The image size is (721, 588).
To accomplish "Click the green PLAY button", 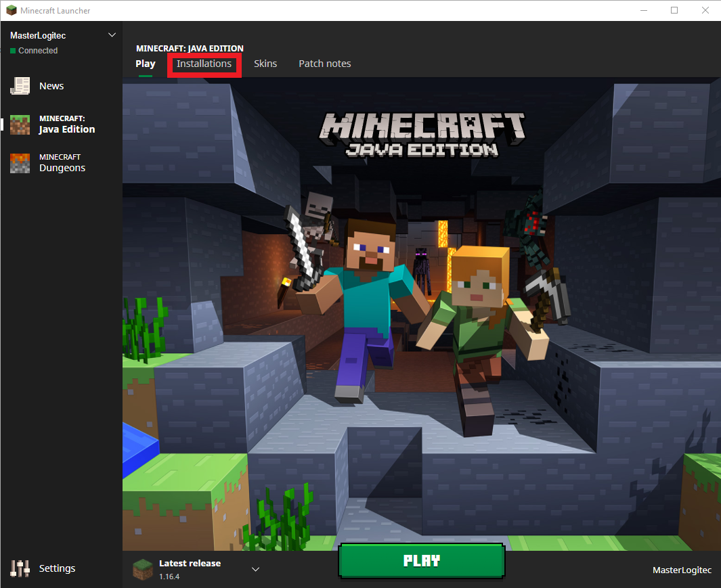I will point(422,560).
